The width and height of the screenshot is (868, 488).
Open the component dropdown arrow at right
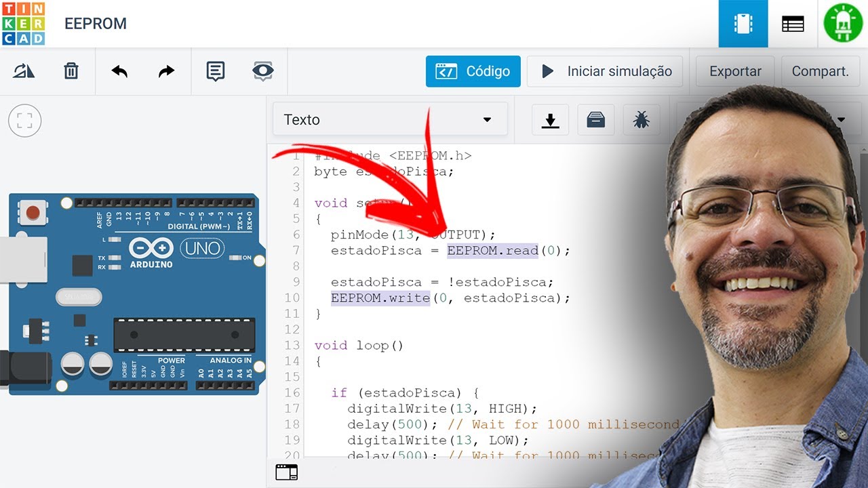coord(842,120)
